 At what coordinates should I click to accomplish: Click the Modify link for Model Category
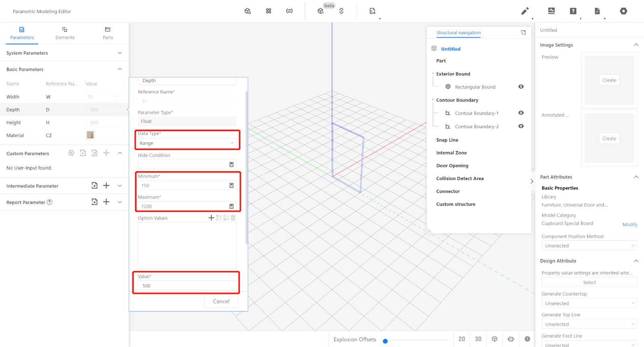pyautogui.click(x=630, y=224)
